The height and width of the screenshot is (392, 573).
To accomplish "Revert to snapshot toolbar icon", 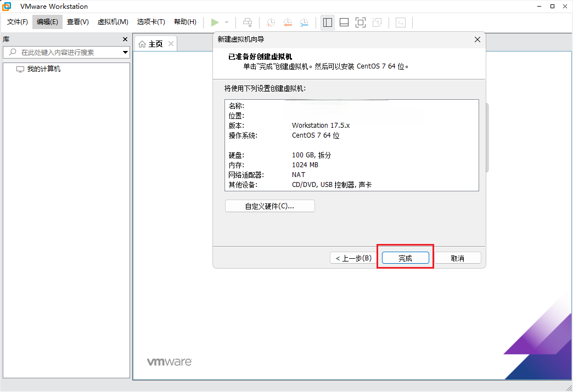I will [288, 22].
